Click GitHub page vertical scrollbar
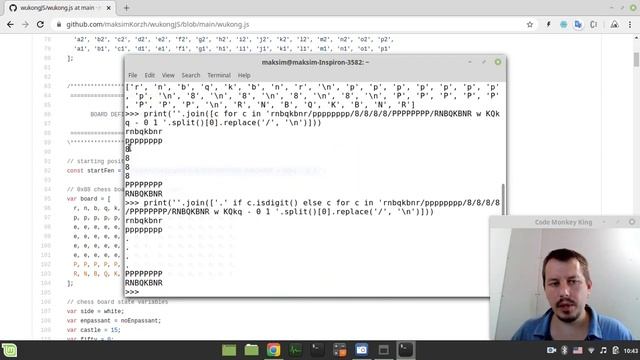Screen dimensions: 640x360 [636, 59]
